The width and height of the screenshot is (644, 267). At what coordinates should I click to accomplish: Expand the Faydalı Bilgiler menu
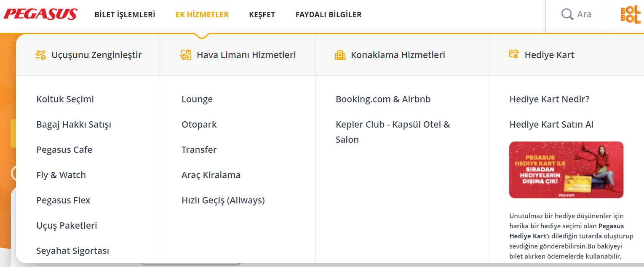tap(329, 15)
